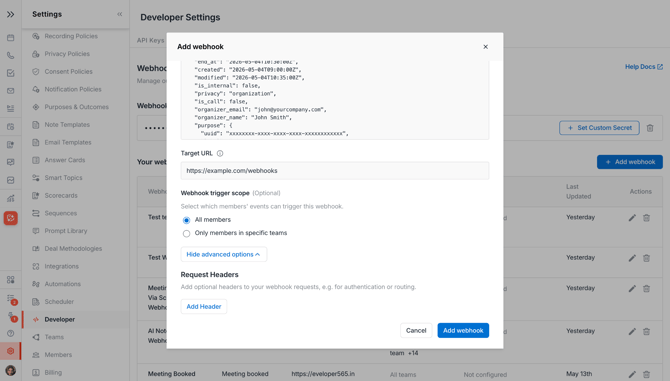670x381 pixels.
Task: Switch to the API Keys tab
Action: pos(150,40)
